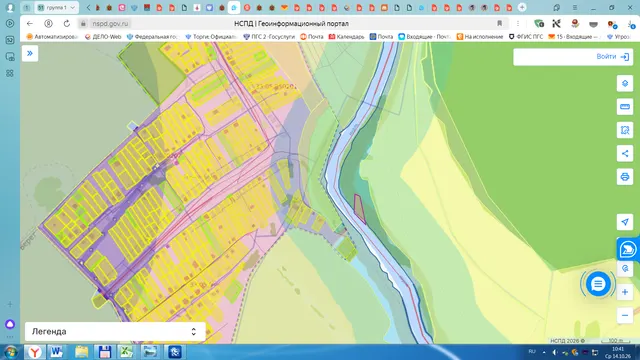Open the 15 · Входящие bookmark
The width and height of the screenshot is (640, 360).
[574, 37]
